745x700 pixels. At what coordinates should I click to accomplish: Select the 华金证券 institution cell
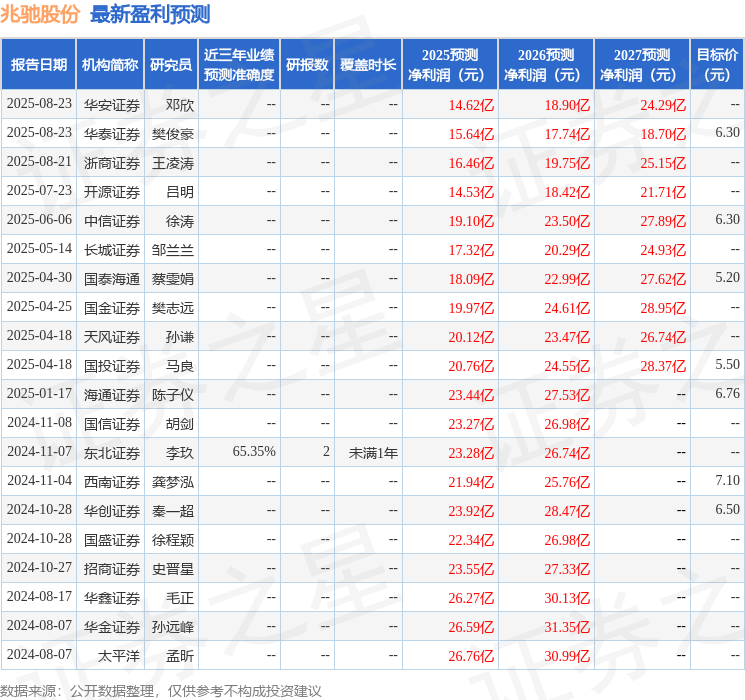112,627
